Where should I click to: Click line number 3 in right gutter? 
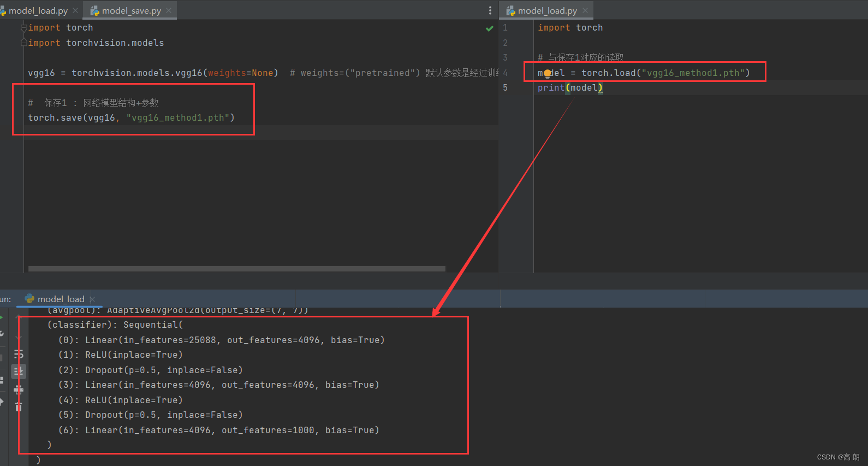coord(505,57)
